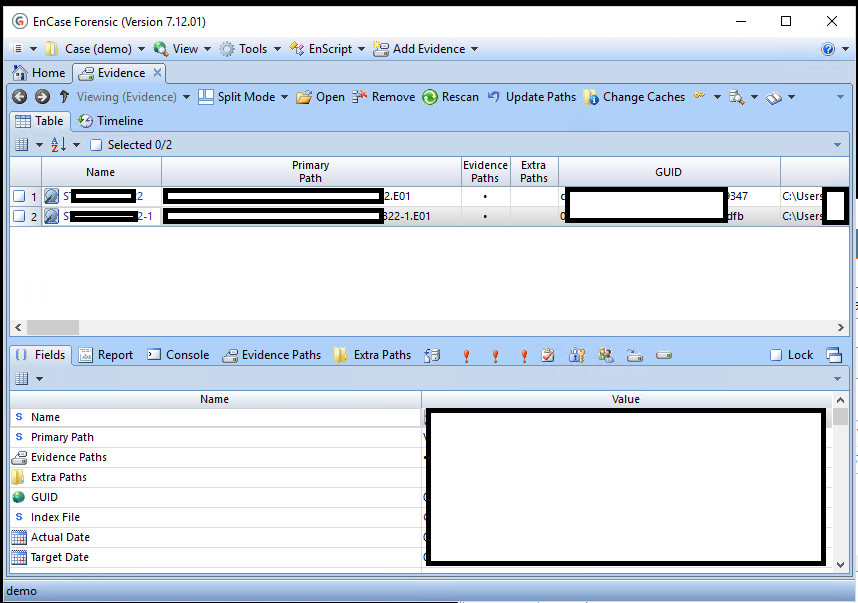
Task: Click the evidence image icon in row 1
Action: pyautogui.click(x=51, y=196)
